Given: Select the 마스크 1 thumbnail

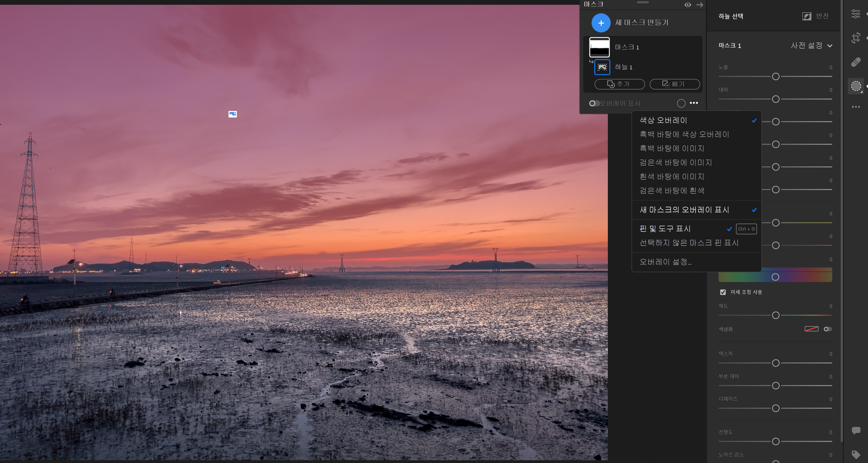Looking at the screenshot, I should 599,47.
